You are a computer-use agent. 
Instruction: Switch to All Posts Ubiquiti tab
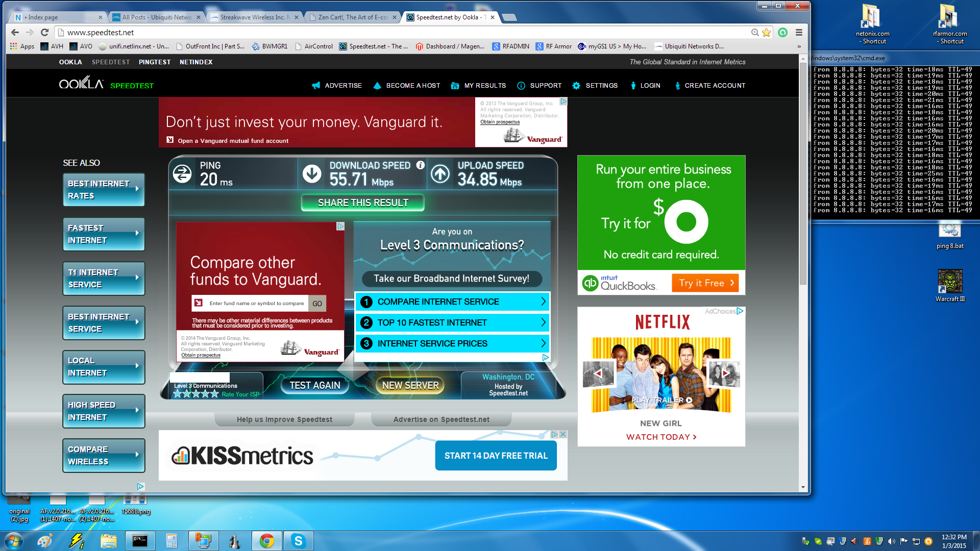pyautogui.click(x=157, y=17)
